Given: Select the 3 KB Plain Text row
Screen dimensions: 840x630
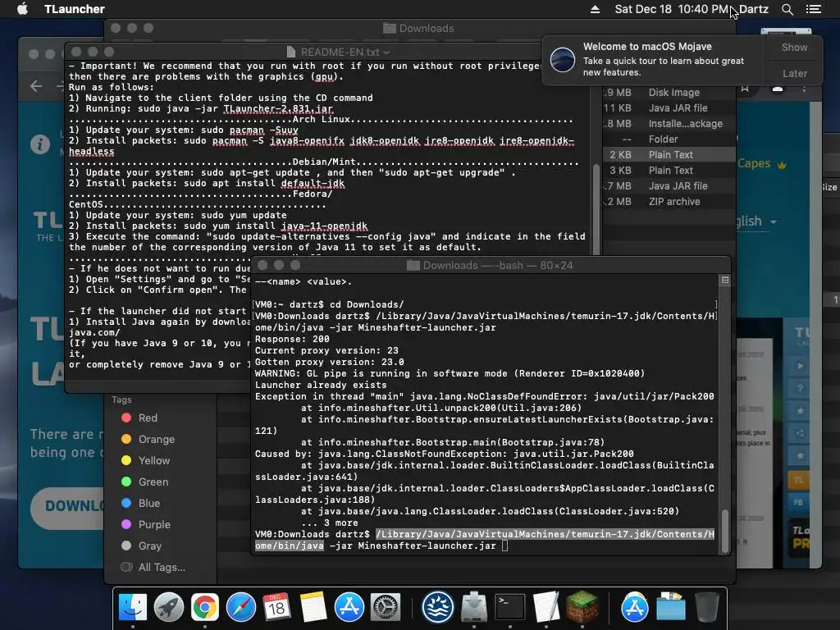Looking at the screenshot, I should (669, 171).
